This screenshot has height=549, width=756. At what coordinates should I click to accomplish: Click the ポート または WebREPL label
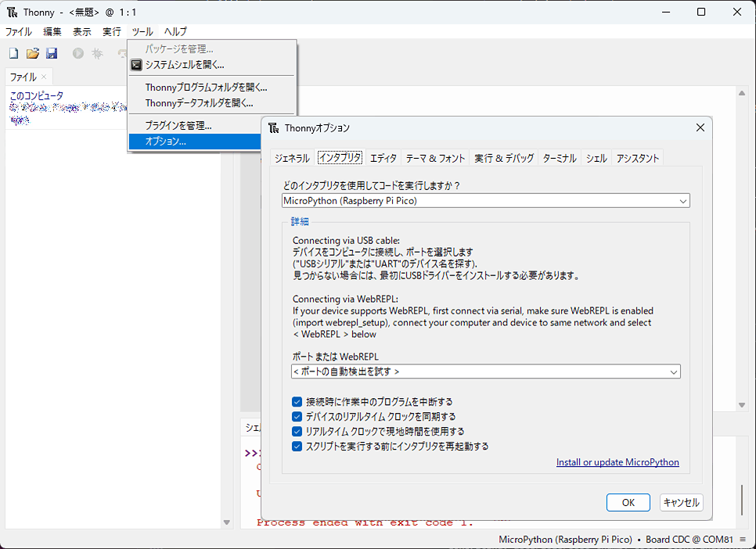[x=336, y=357]
